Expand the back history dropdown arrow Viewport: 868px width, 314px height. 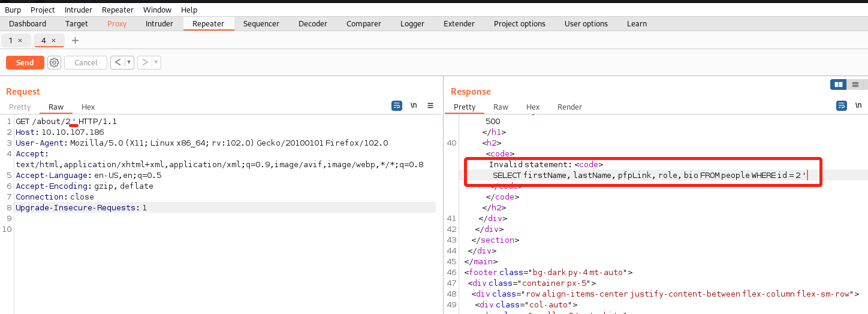coord(129,62)
